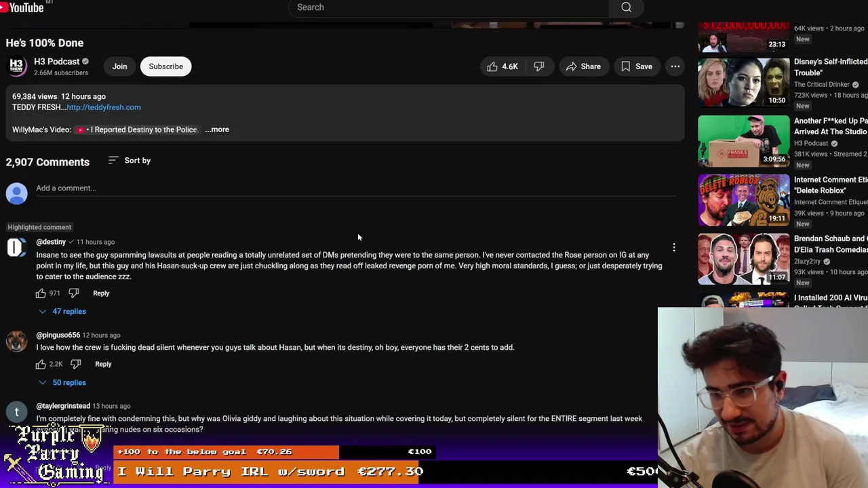868x488 pixels.
Task: Dislike the video
Action: point(538,66)
